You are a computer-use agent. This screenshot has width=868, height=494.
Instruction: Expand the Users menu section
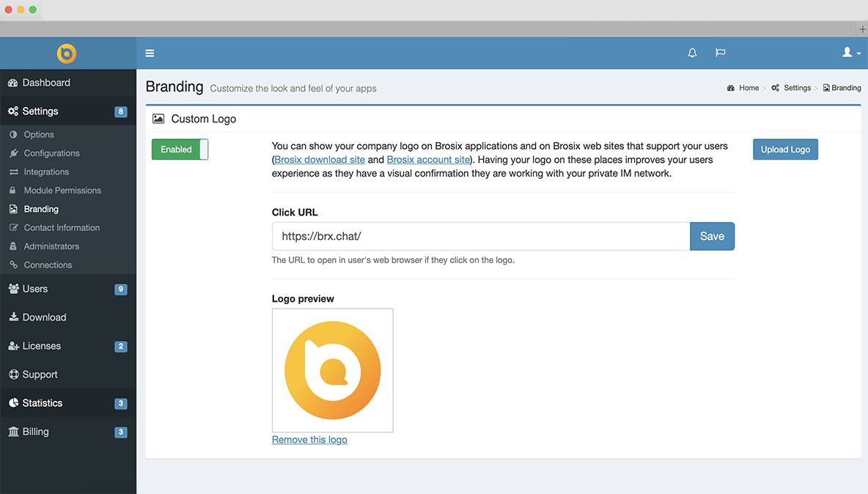(68, 289)
